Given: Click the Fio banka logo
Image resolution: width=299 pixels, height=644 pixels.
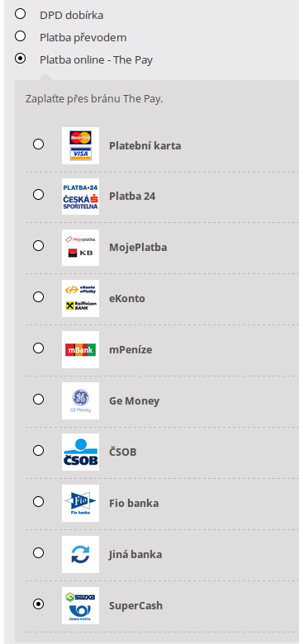Looking at the screenshot, I should [80, 503].
